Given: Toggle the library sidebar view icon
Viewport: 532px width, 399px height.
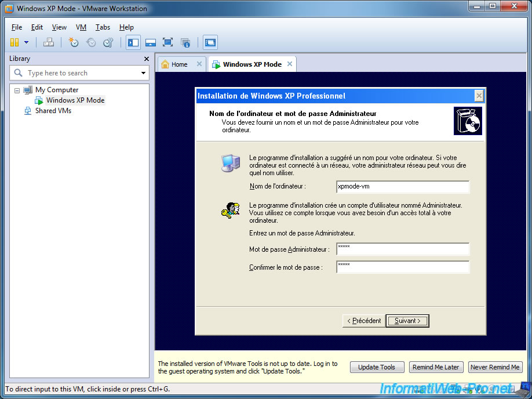Looking at the screenshot, I should 133,42.
